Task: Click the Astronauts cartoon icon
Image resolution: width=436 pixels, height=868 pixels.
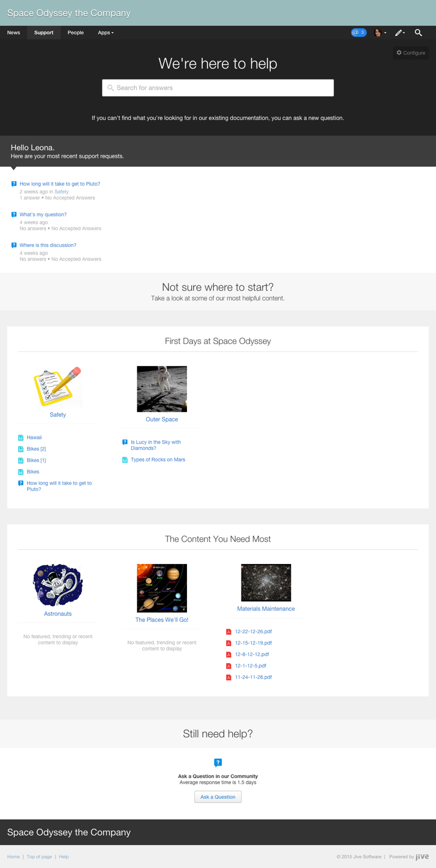Action: (x=58, y=585)
